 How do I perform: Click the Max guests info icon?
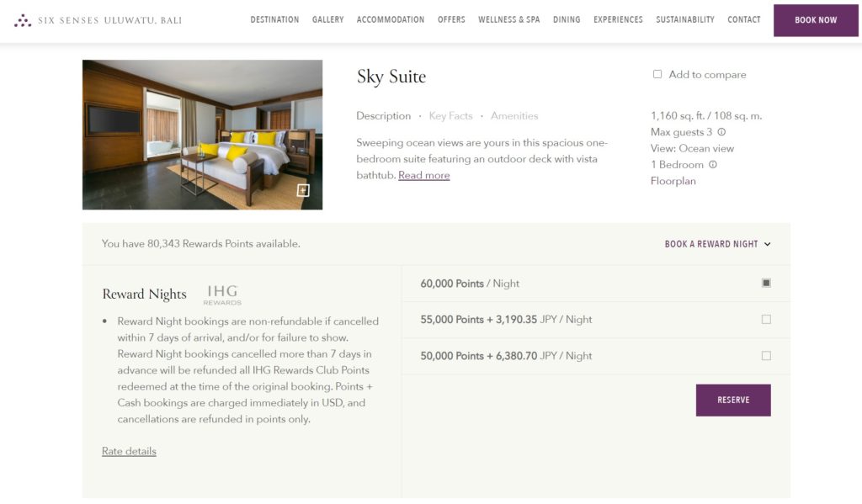(721, 132)
